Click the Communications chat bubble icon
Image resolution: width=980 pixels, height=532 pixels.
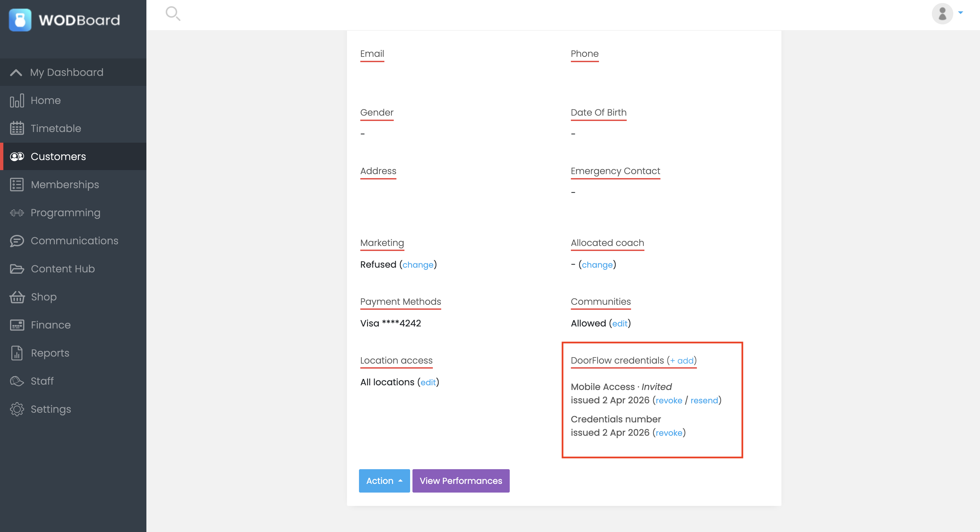coord(17,241)
